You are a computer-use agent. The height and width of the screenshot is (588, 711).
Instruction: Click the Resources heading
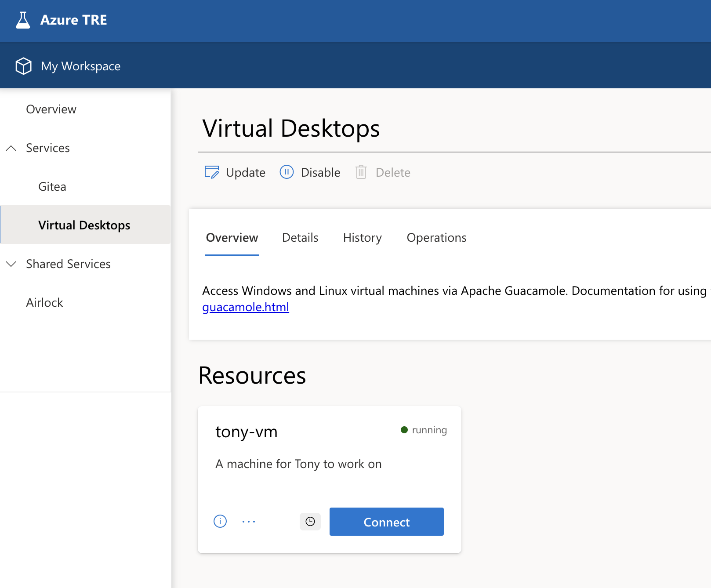coord(252,376)
